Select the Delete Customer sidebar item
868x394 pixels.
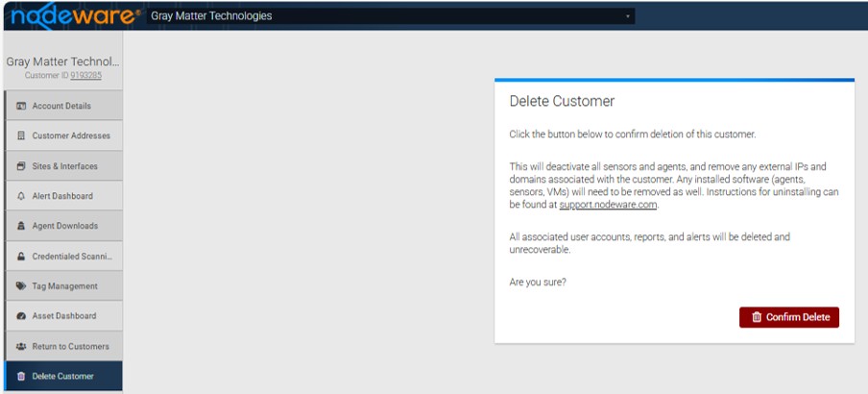[x=63, y=376]
